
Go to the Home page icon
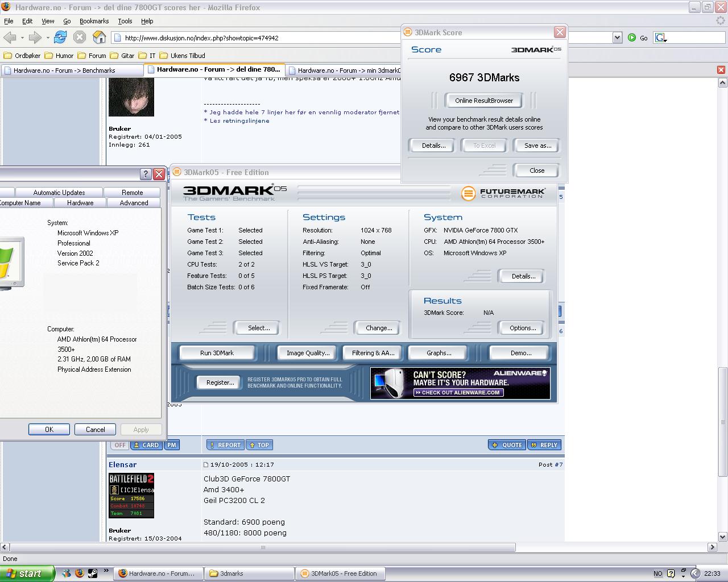pos(100,38)
